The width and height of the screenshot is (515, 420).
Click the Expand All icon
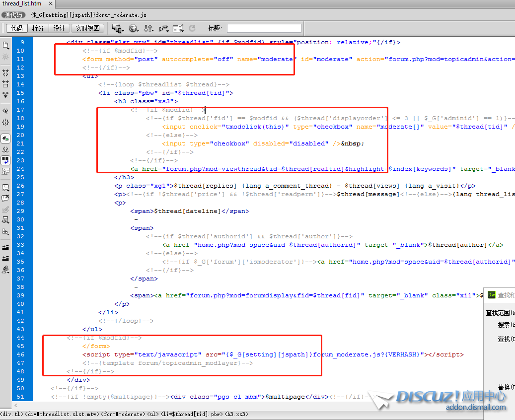click(5, 95)
